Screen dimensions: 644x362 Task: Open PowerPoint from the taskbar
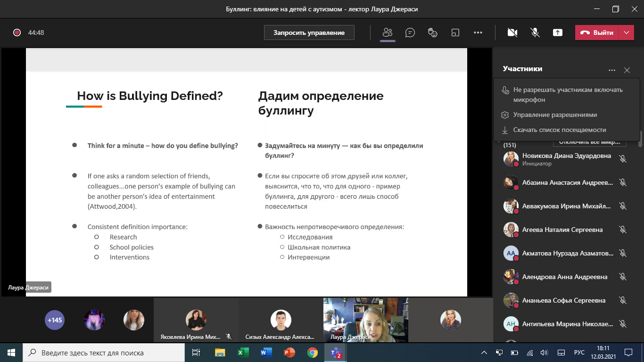pyautogui.click(x=289, y=353)
